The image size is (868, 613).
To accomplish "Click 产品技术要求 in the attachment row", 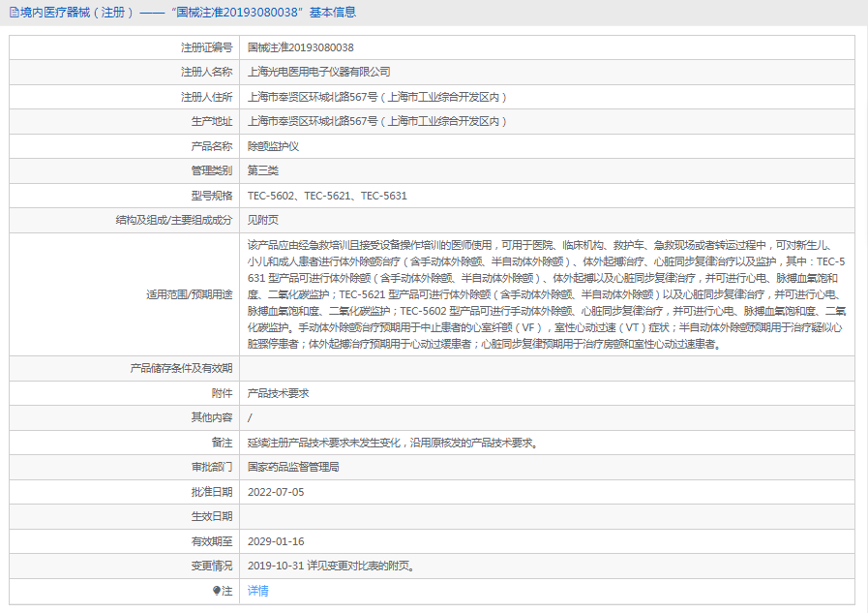I will 279,393.
